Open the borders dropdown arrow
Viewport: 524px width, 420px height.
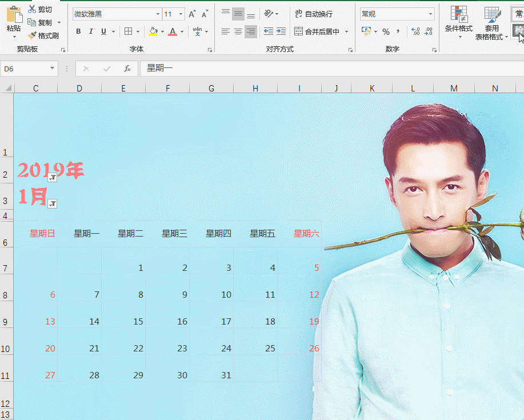pos(138,31)
